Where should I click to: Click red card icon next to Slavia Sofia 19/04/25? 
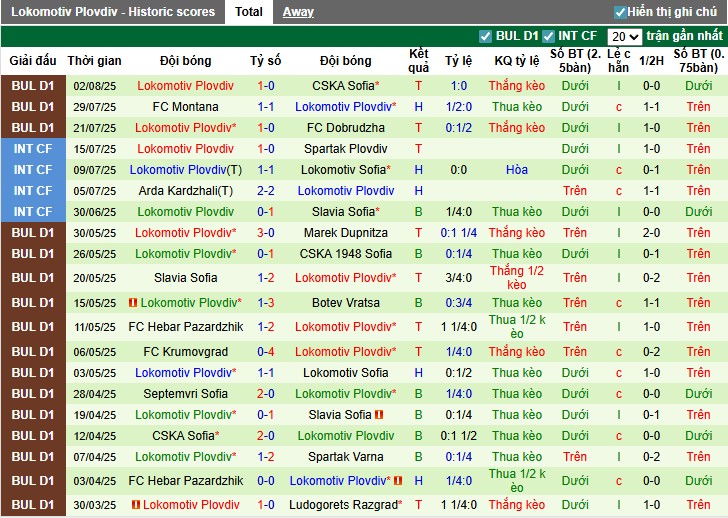380,415
